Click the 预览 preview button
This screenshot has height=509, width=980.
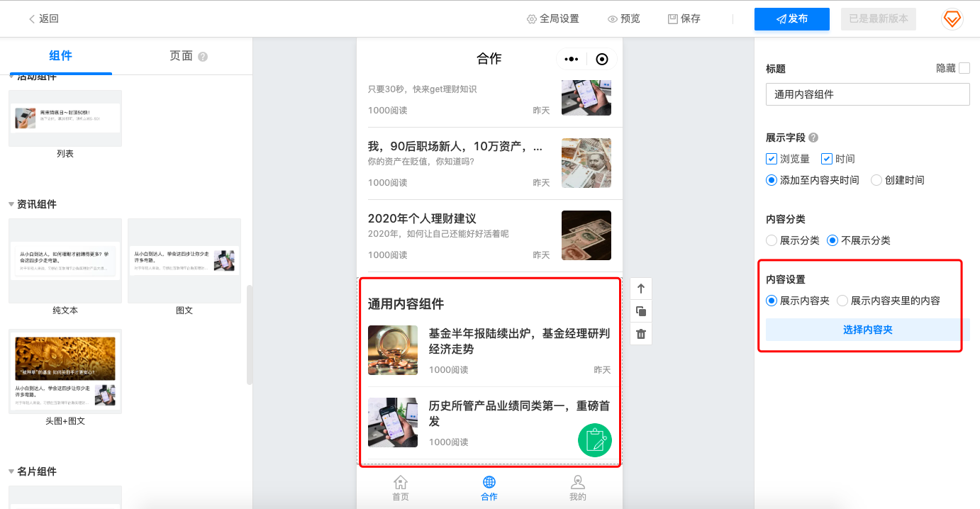click(x=624, y=19)
